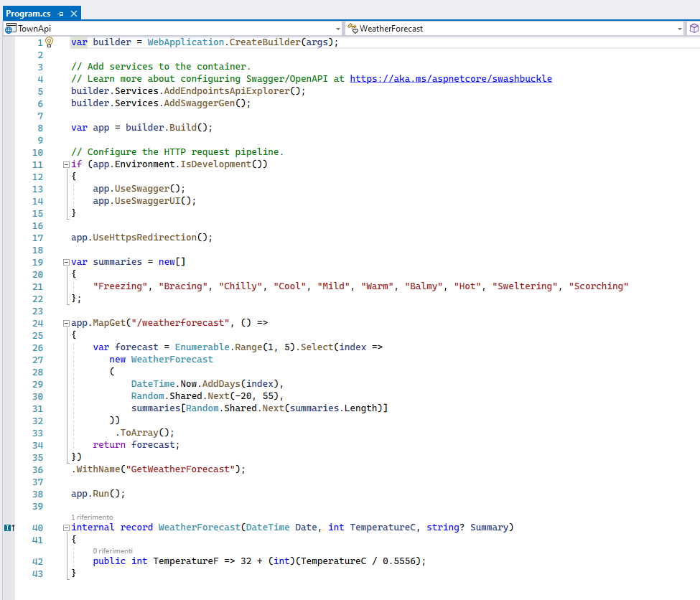Screen dimensions: 700x600
Task: Follow the swashbuckle hyperlink on line 4
Action: click(x=451, y=78)
